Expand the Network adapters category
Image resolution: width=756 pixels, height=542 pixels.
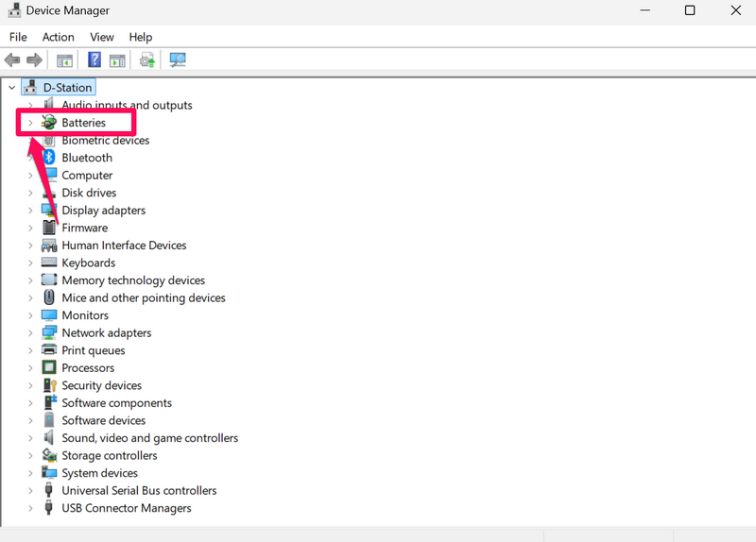click(30, 333)
